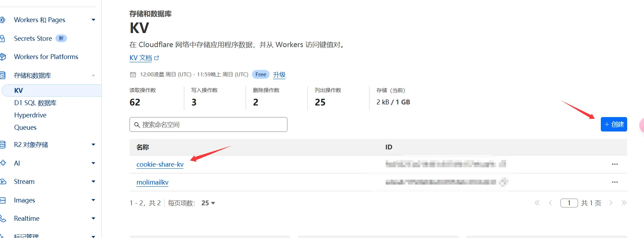Viewport: 644px width, 238px height.
Task: Click the Workers and Pages sidebar icon
Action: [2, 20]
